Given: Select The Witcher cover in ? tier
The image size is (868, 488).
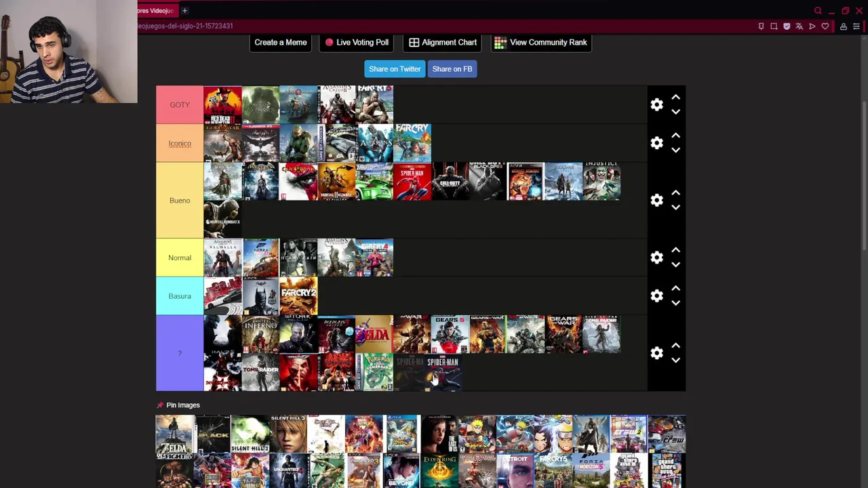Looking at the screenshot, I should click(298, 334).
